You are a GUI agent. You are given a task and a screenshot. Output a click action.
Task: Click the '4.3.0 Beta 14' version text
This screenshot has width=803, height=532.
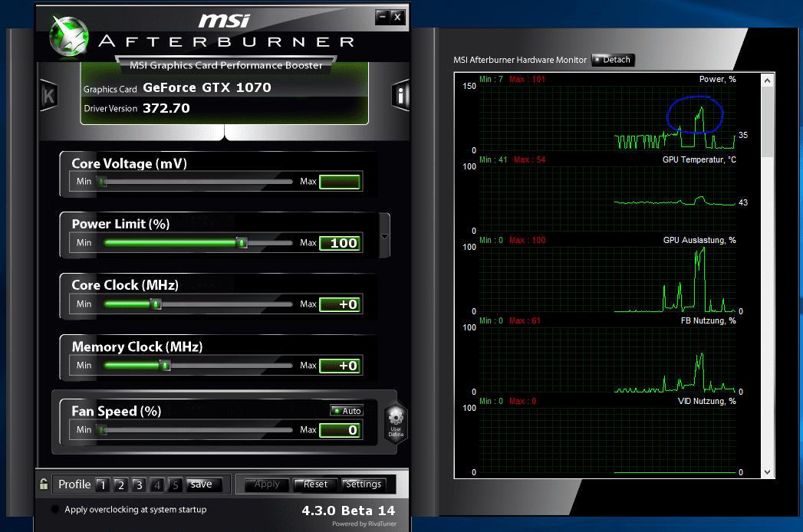click(x=348, y=511)
